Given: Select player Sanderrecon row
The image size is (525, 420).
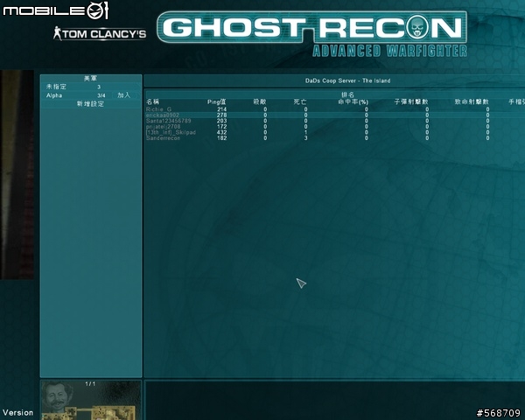Looking at the screenshot, I should tap(335, 138).
